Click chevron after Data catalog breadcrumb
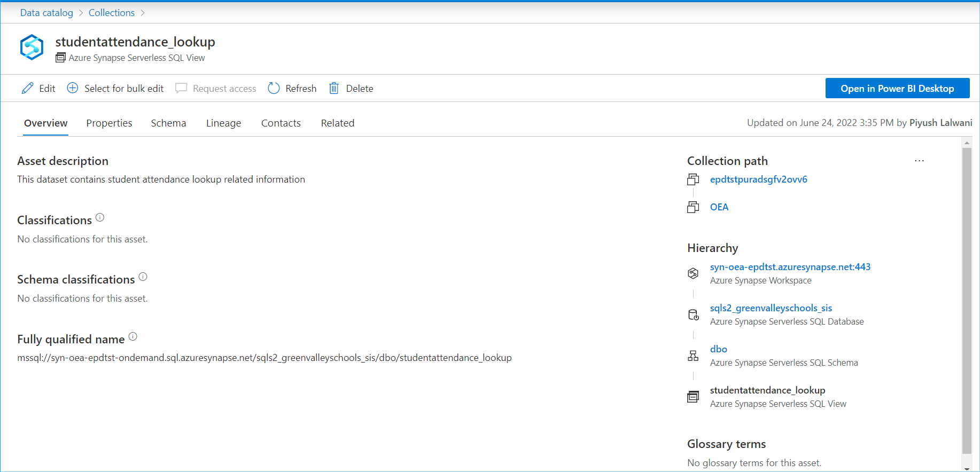The width and height of the screenshot is (980, 472). (x=81, y=13)
